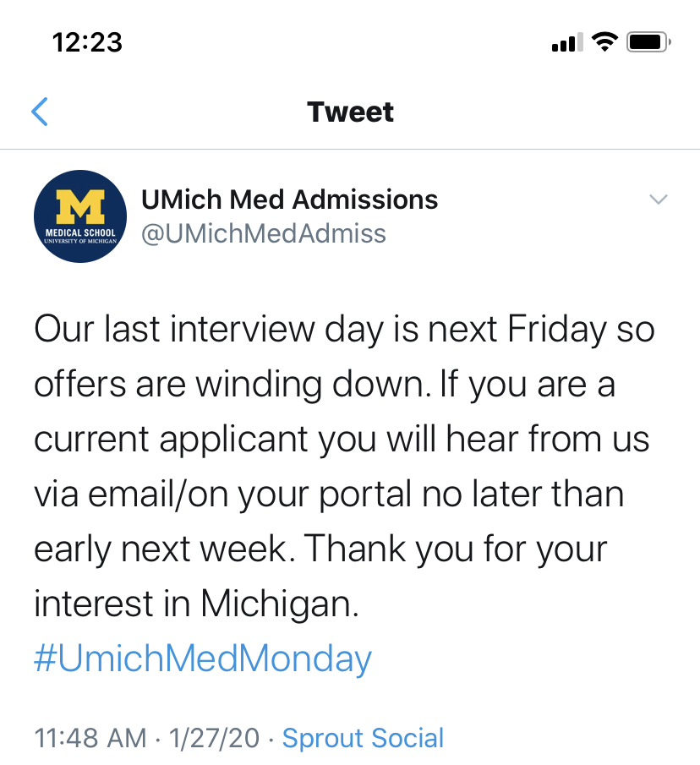Tap the 11:48 AM timestamp
Viewport: 700px width, 765px height.
click(x=90, y=738)
